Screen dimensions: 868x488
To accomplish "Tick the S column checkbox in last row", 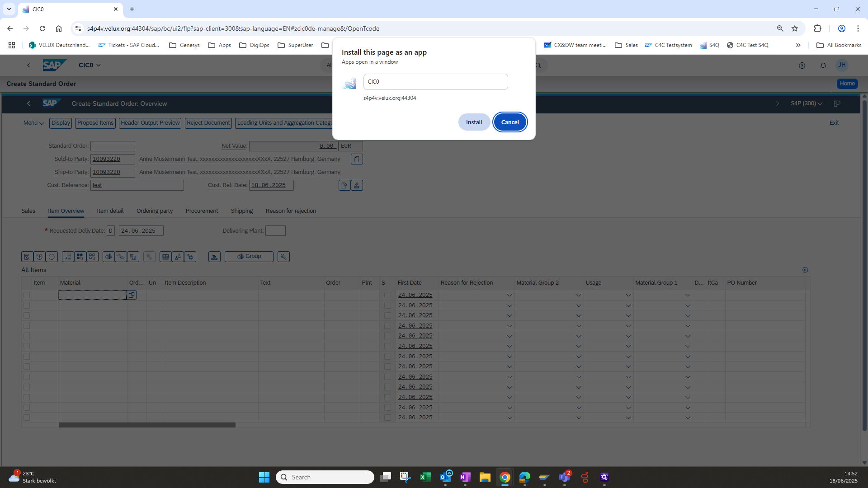I will [387, 418].
